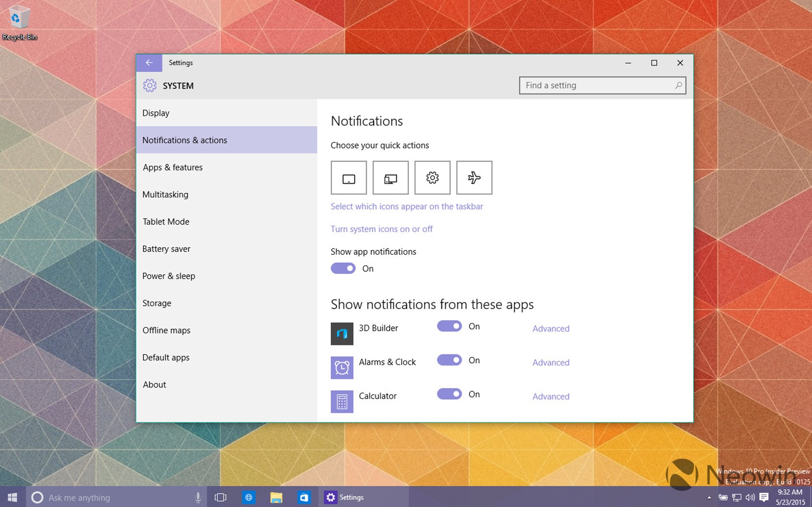Open Action Center from the system tray
The image size is (812, 507).
click(x=764, y=497)
